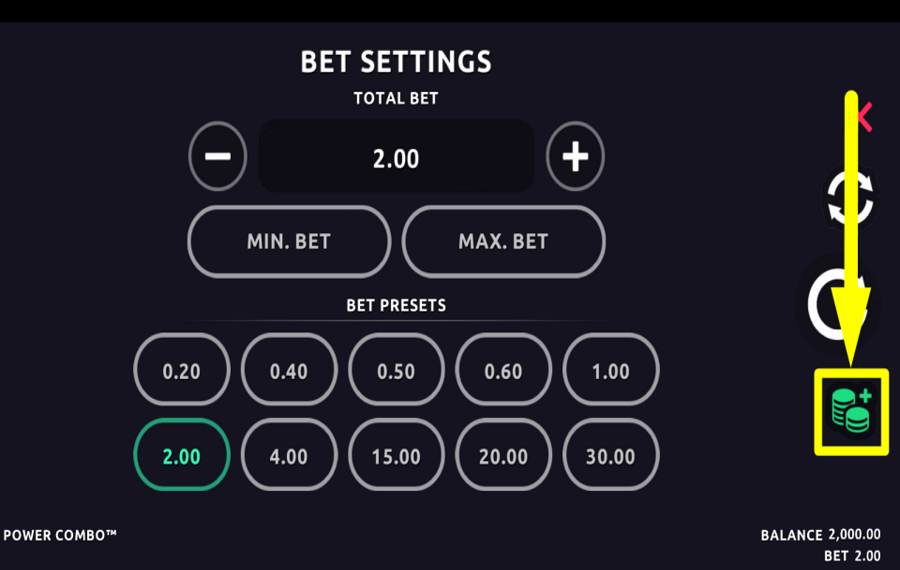Viewport: 900px width, 570px height.
Task: Set the bet to Max. Bet
Action: (x=503, y=241)
